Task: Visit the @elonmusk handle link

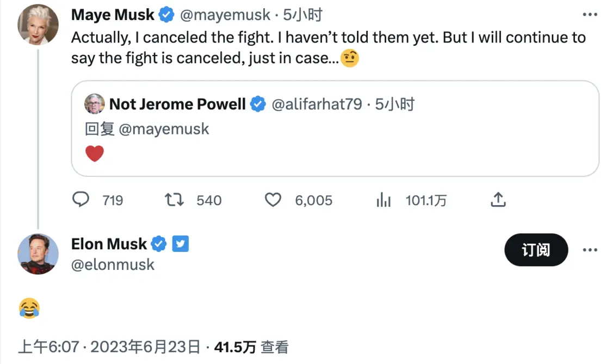Action: tap(113, 265)
